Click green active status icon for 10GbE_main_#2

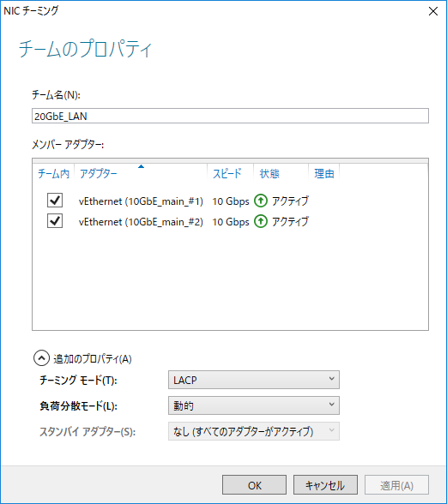coord(261,221)
